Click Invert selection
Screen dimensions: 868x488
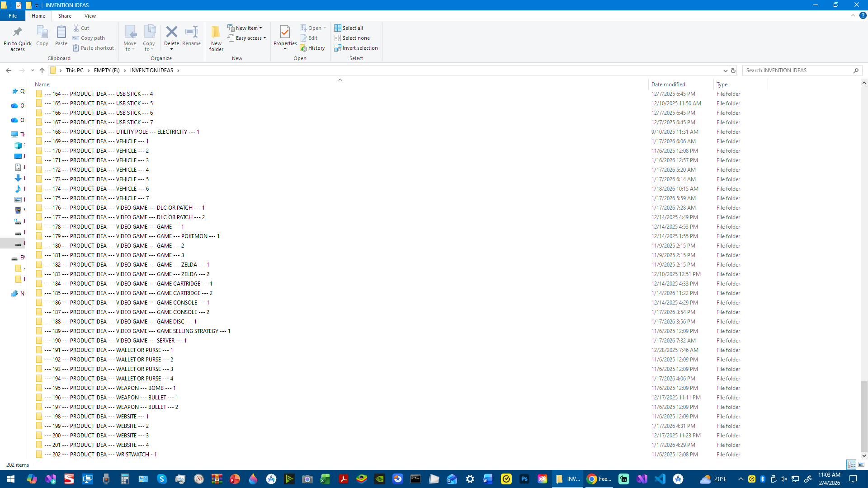[x=356, y=48]
